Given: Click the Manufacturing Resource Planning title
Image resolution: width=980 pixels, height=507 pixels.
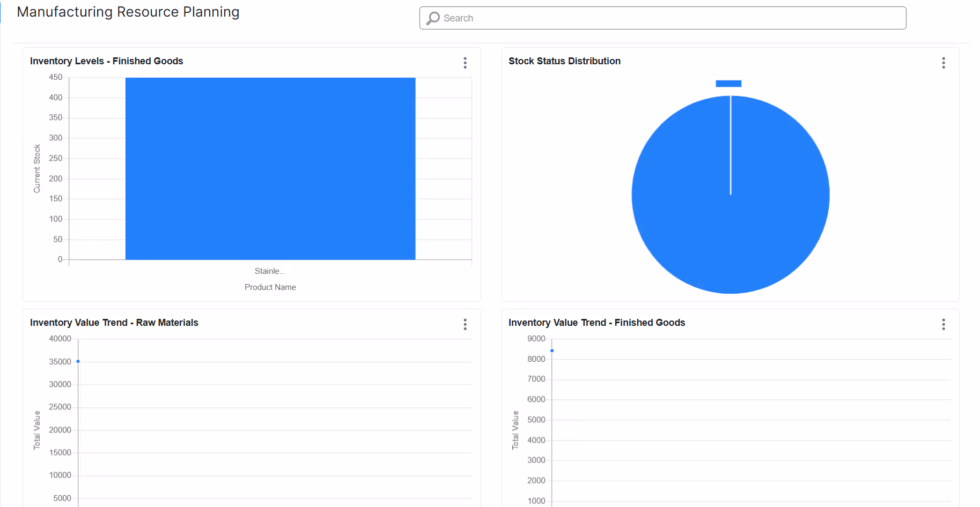Looking at the screenshot, I should pos(128,12).
